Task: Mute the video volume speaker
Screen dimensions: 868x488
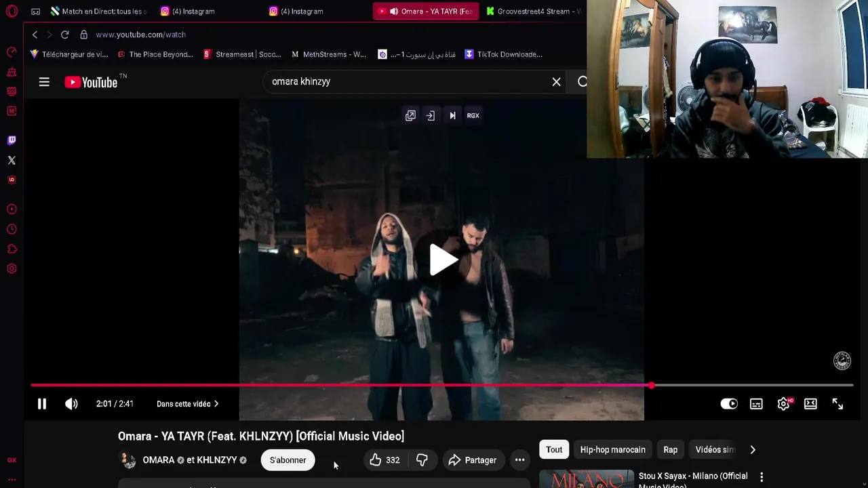Action: pos(71,404)
